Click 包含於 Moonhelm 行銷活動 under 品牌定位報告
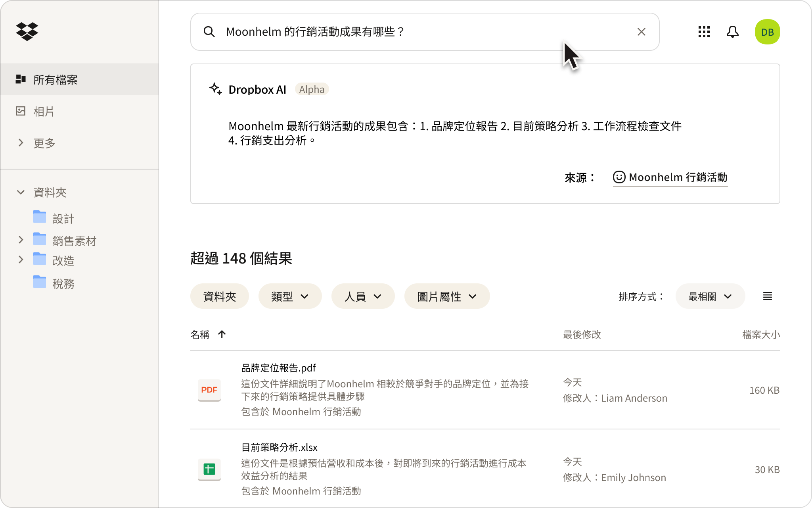This screenshot has width=812, height=508. (301, 412)
